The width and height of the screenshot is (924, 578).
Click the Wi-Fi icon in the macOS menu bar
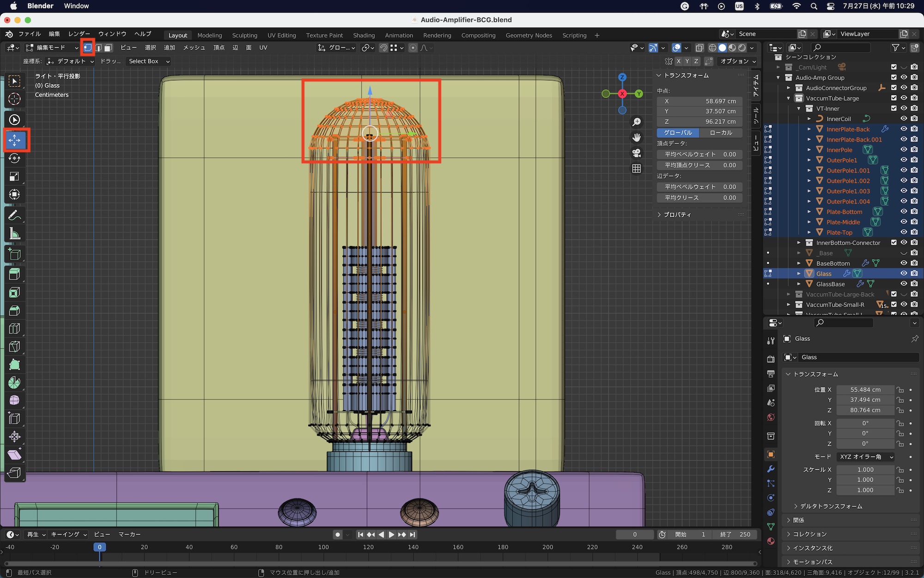[x=796, y=6]
